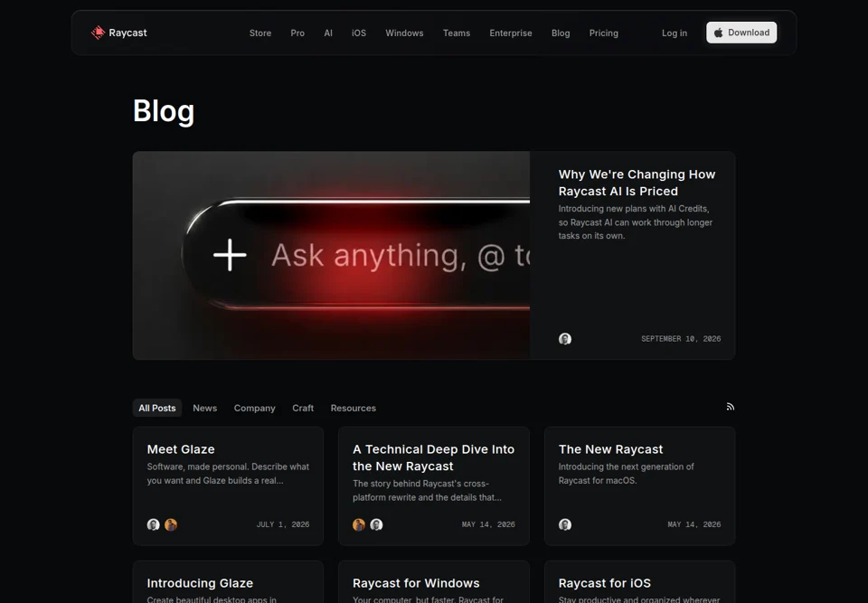
Task: Click 'MAY 14, 2026' on Technical Deep Dive card
Action: click(x=488, y=524)
